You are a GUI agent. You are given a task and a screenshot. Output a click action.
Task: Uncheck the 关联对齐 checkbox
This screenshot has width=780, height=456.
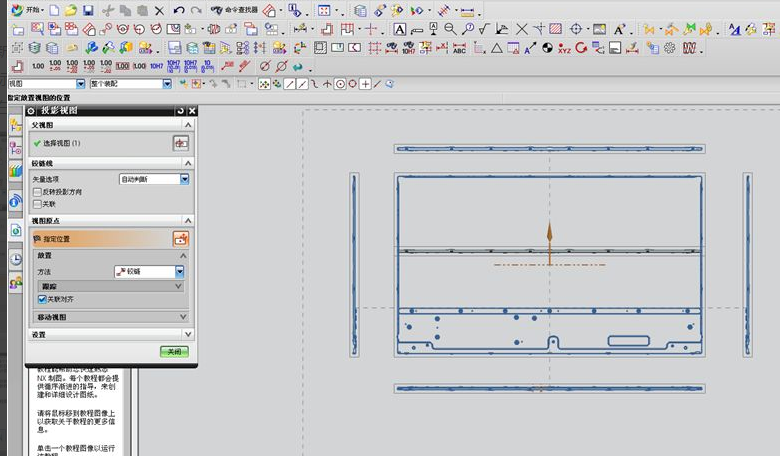tap(41, 298)
